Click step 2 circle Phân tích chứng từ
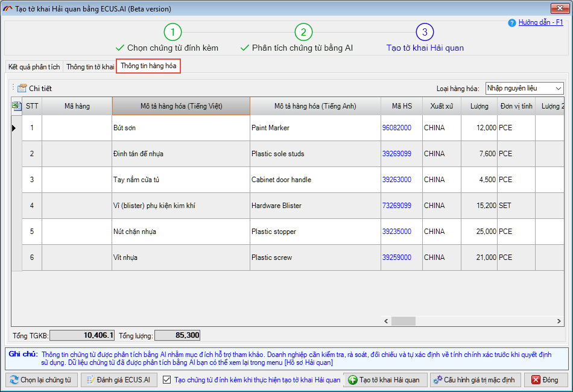This screenshot has height=392, width=573. pyautogui.click(x=303, y=32)
